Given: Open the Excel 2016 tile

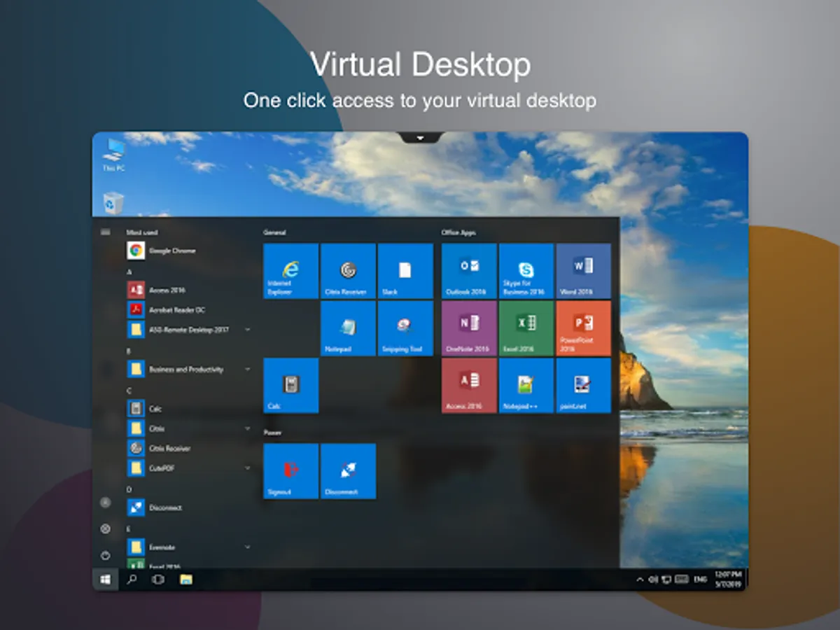Looking at the screenshot, I should coord(526,328).
